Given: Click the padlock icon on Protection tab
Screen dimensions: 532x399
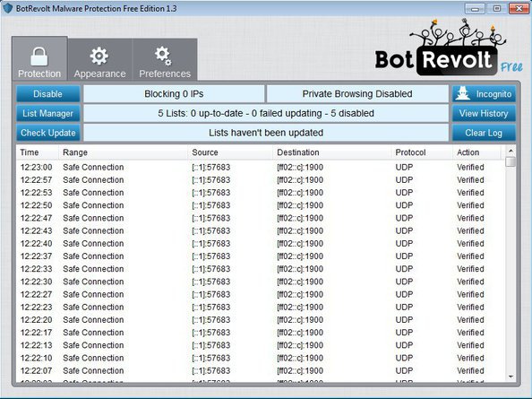Looking at the screenshot, I should [x=39, y=56].
